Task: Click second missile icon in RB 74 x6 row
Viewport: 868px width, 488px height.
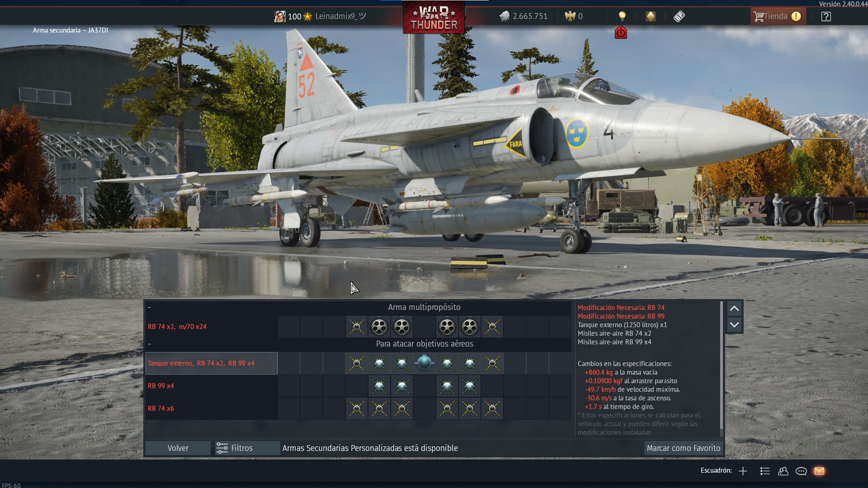Action: pyautogui.click(x=379, y=408)
